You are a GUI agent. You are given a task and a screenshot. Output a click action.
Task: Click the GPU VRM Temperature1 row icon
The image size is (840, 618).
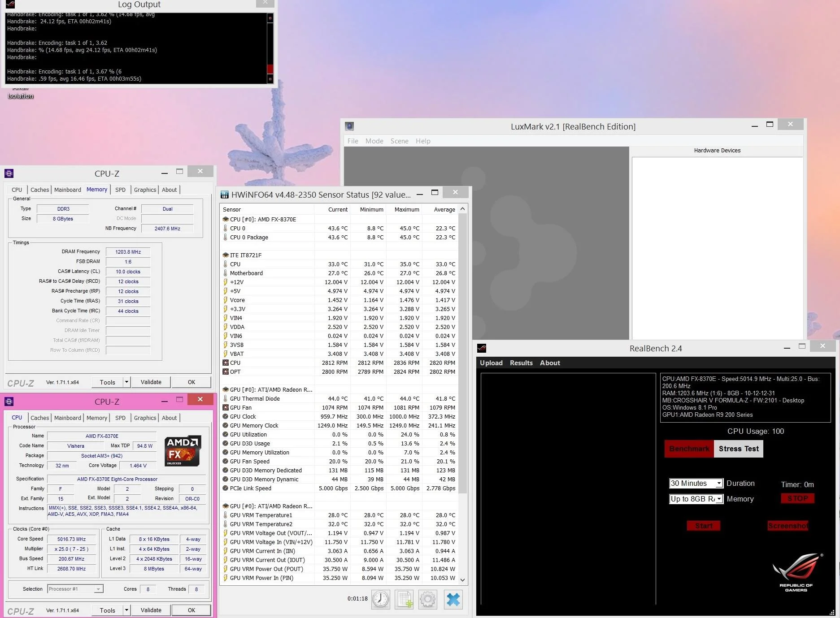[226, 515]
